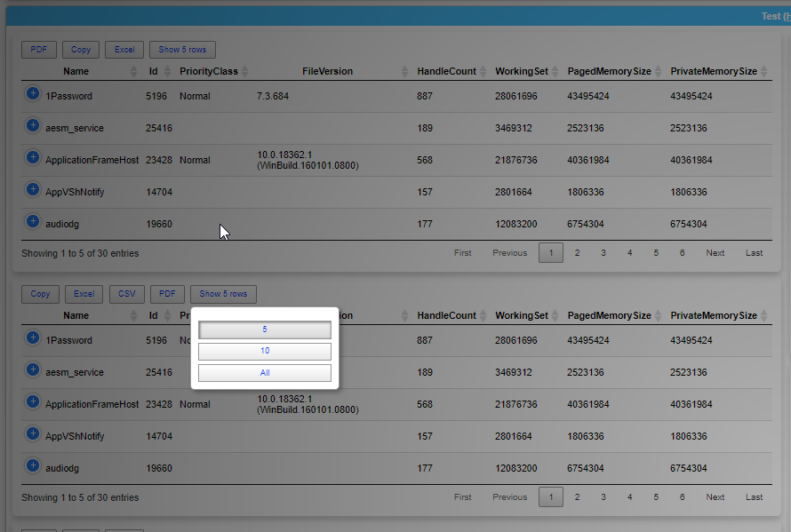Expand the 1Password row in the first table
This screenshot has height=532, width=791.
[33, 93]
